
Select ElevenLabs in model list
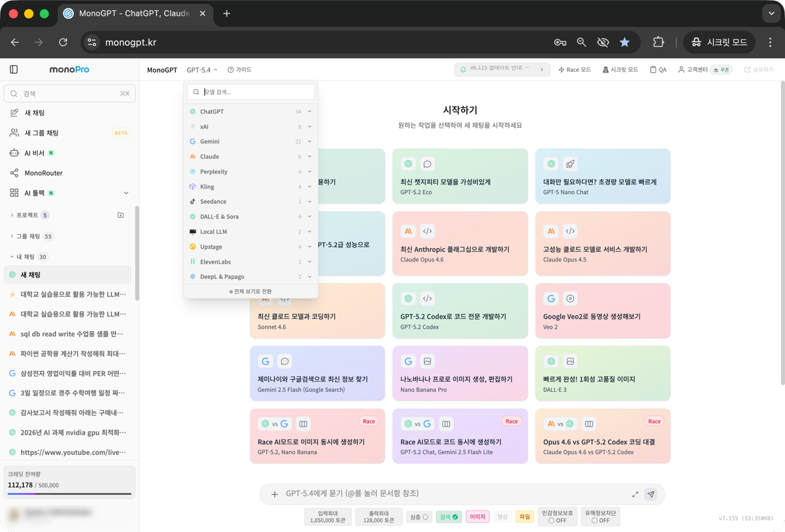(x=251, y=262)
